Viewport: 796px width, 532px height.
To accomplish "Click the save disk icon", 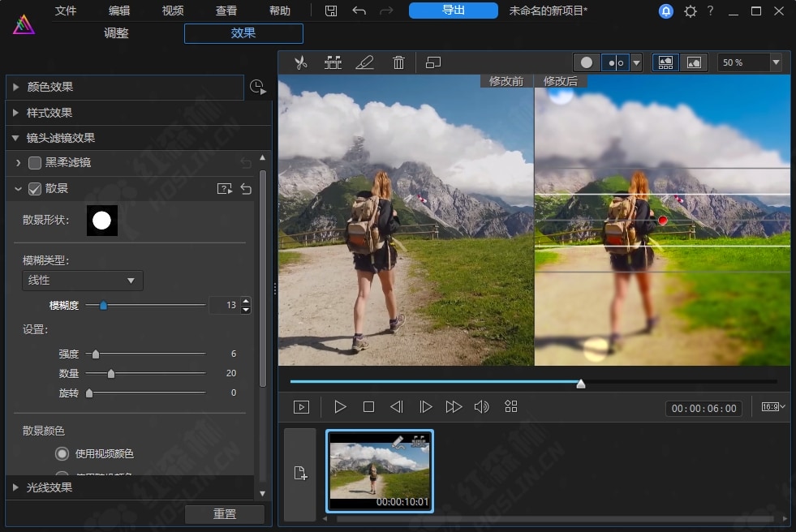I will 331,11.
